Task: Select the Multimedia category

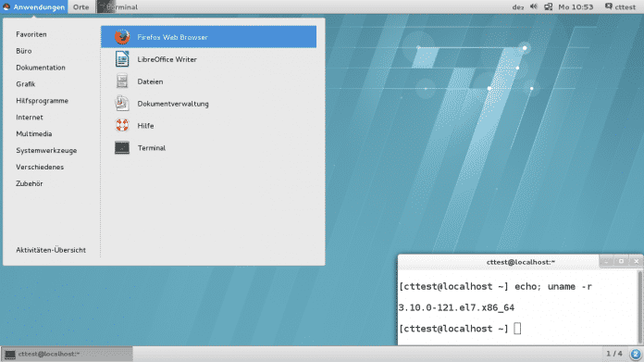Action: [x=34, y=134]
